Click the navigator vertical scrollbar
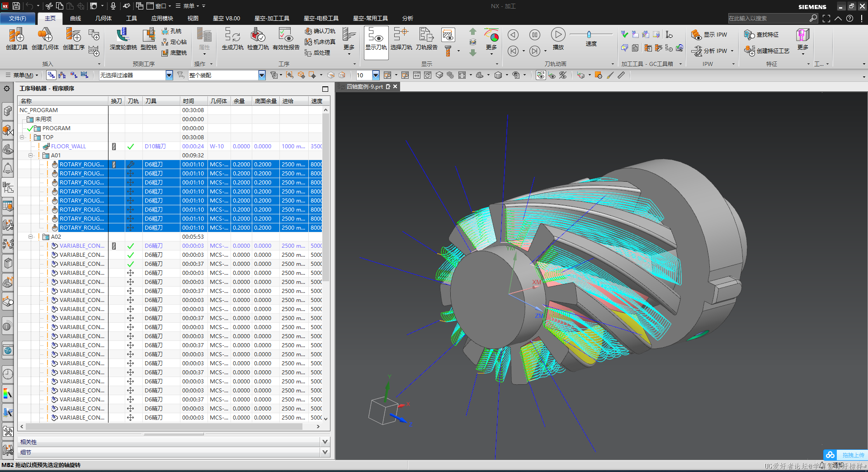 click(325, 198)
